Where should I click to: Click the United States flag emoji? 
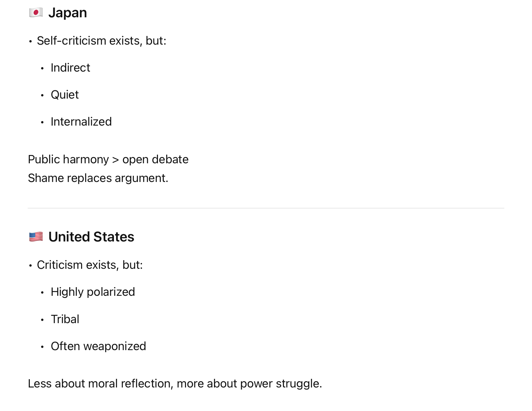[x=36, y=237]
